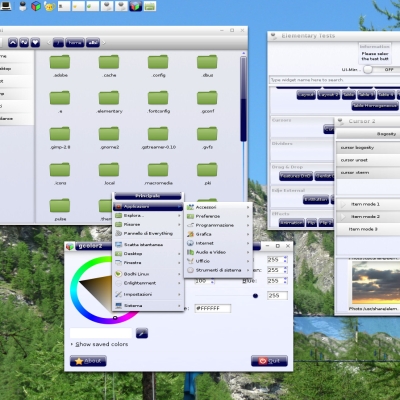
Task: Click the About button in gcolor2
Action: pyautogui.click(x=88, y=361)
